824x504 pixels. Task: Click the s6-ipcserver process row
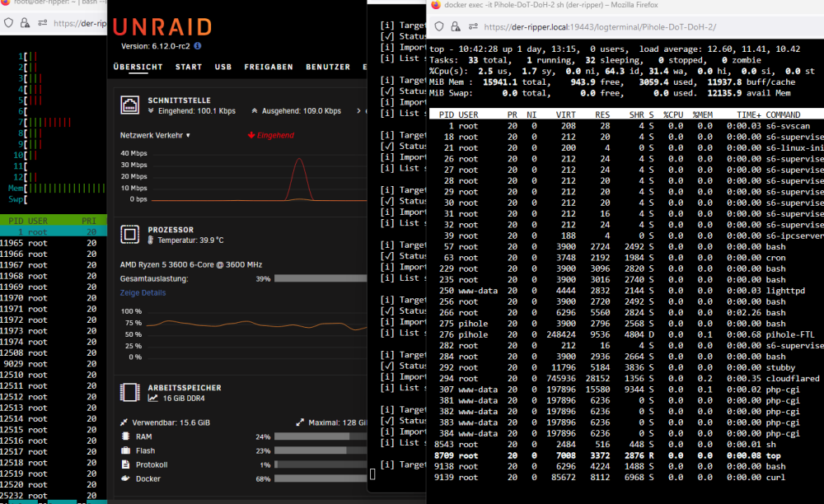pos(626,236)
